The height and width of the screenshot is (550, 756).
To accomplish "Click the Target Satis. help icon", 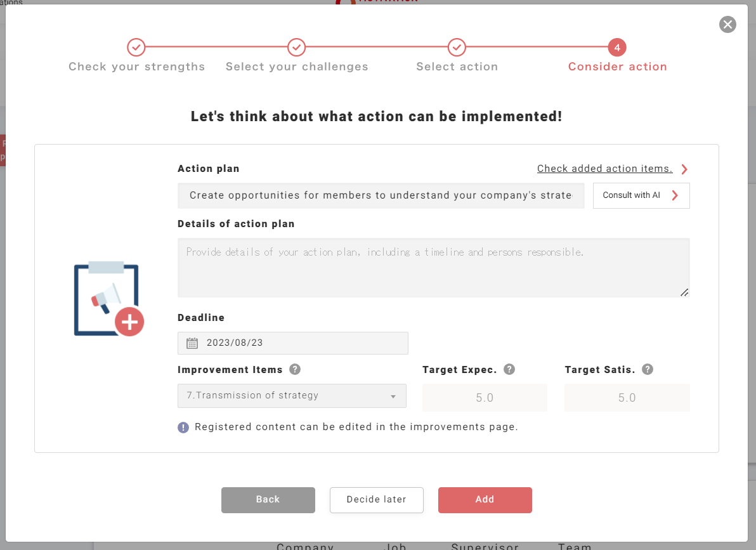I will pyautogui.click(x=648, y=369).
